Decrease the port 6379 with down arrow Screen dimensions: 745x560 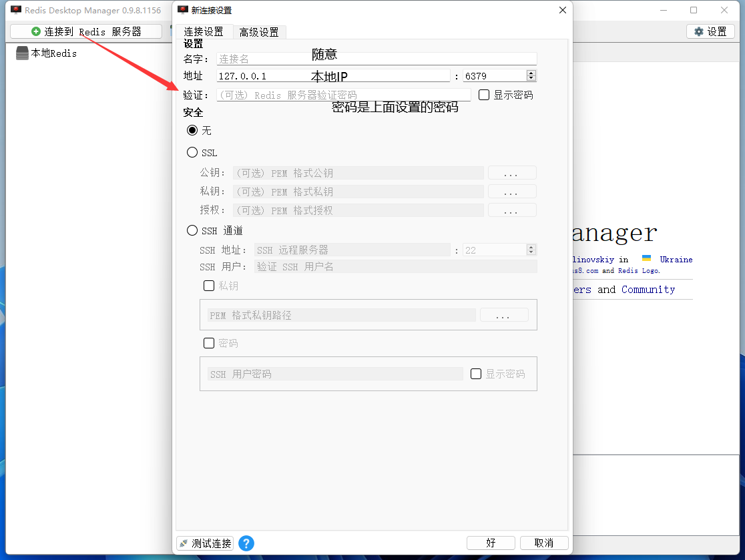coord(531,78)
